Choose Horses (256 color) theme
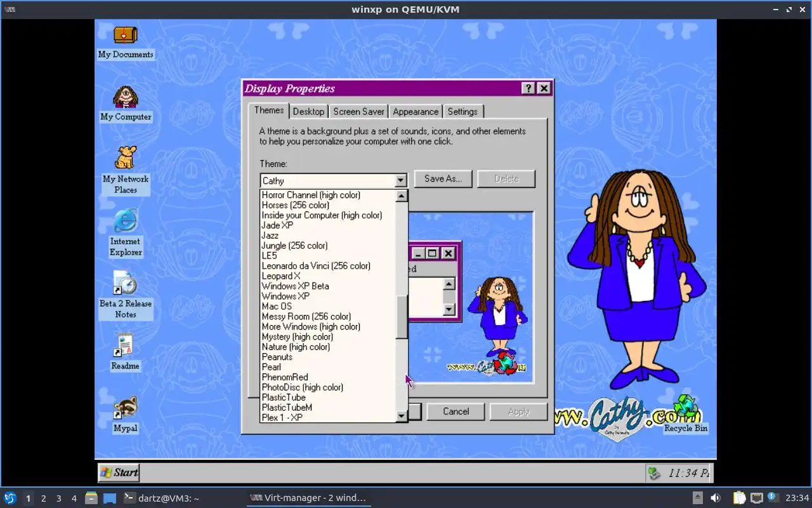This screenshot has width=812, height=508. [329, 205]
